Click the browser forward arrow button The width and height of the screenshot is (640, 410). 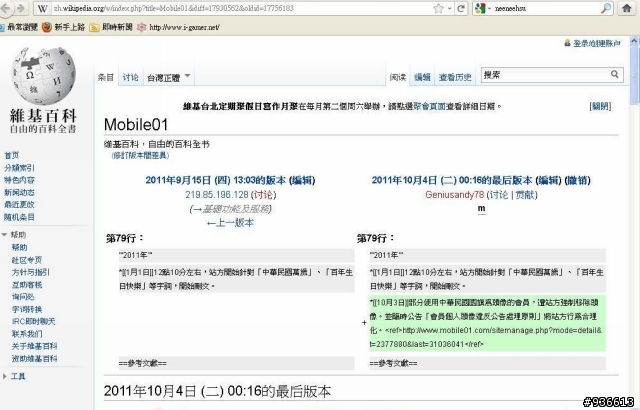(20, 8)
